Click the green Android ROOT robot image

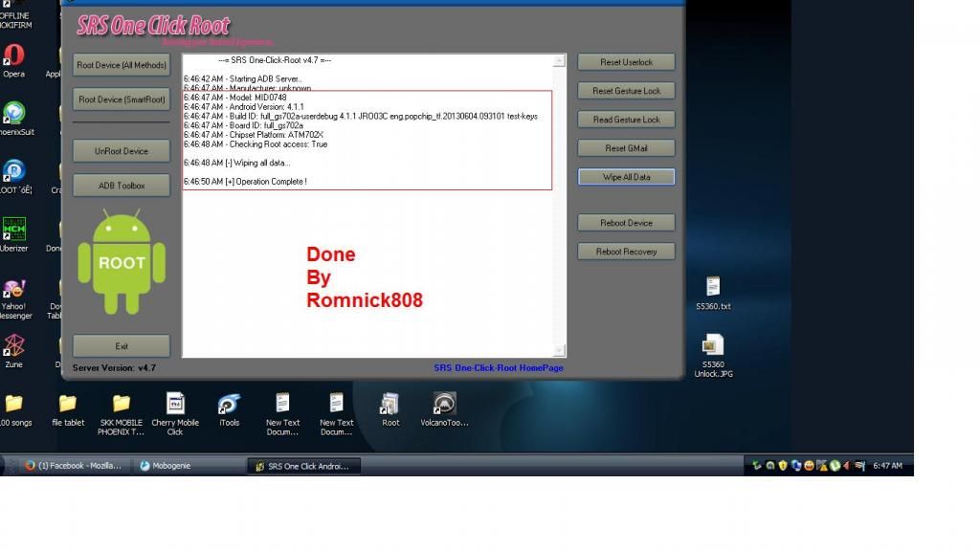pos(122,262)
